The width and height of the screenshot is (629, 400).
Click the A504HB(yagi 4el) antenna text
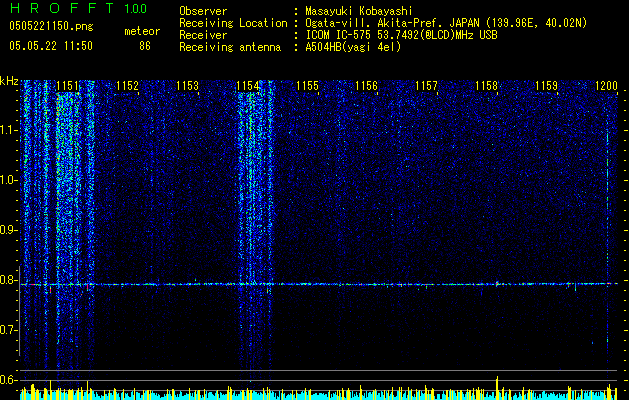[353, 47]
